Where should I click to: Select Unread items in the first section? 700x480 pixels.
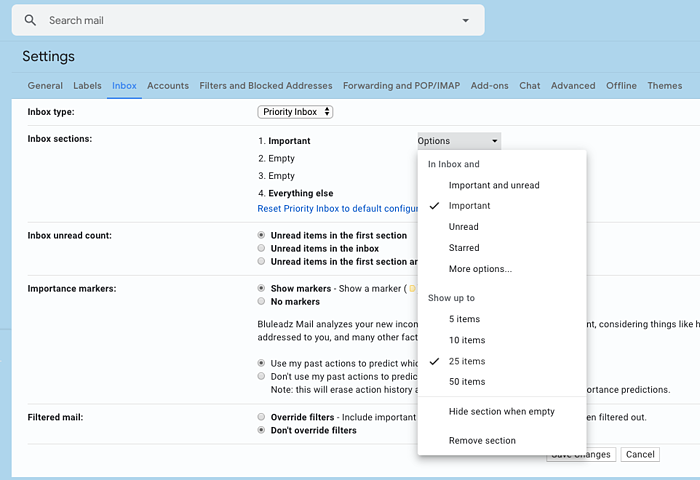tap(261, 235)
